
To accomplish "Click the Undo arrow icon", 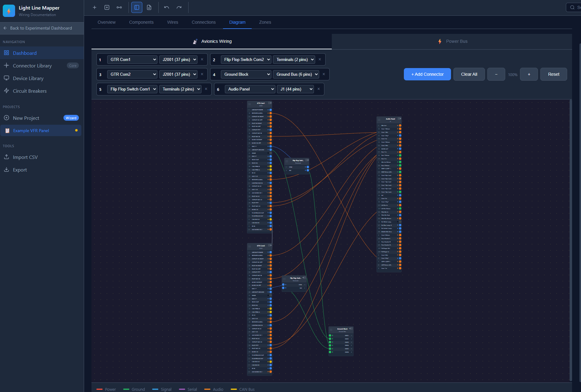I will coord(166,7).
